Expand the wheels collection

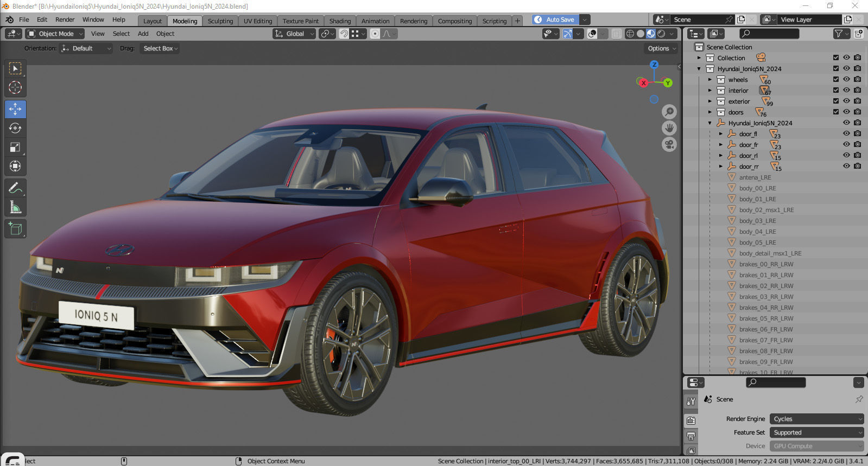(x=709, y=79)
